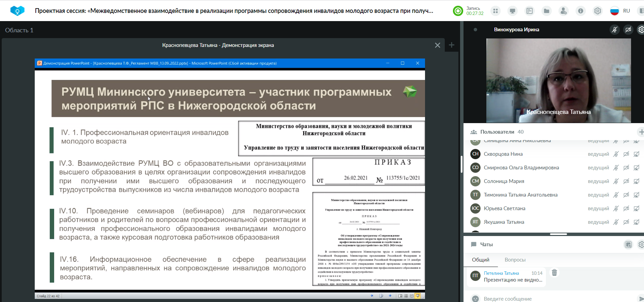Toggle screen sharing for Тимонина Татьяна Анатольевна
This screenshot has width=644, height=302.
click(x=636, y=195)
